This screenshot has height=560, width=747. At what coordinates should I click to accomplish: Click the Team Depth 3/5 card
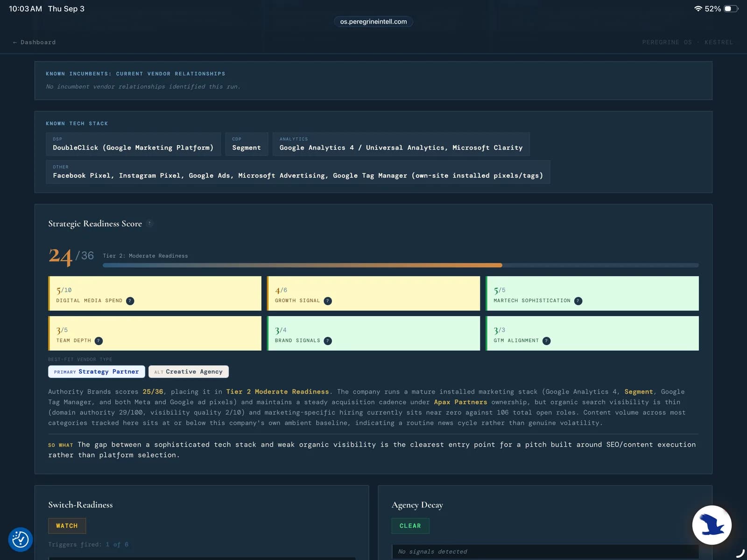155,333
